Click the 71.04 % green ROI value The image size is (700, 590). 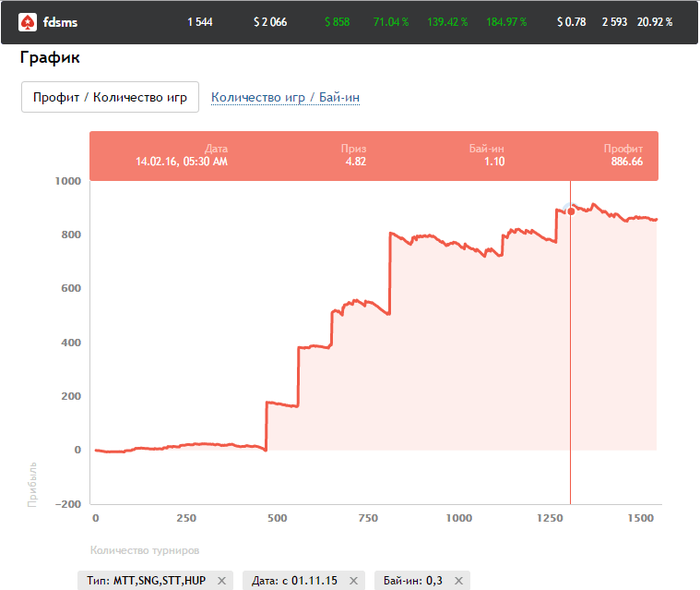[391, 22]
